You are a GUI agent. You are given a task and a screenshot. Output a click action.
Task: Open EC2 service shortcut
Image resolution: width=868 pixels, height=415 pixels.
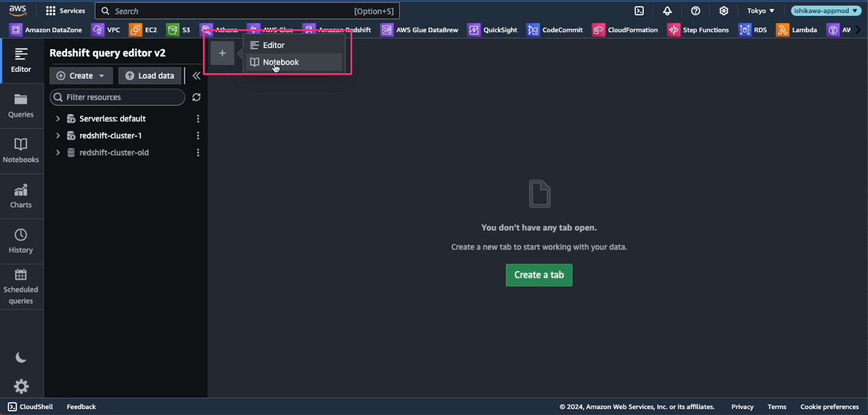pyautogui.click(x=143, y=30)
